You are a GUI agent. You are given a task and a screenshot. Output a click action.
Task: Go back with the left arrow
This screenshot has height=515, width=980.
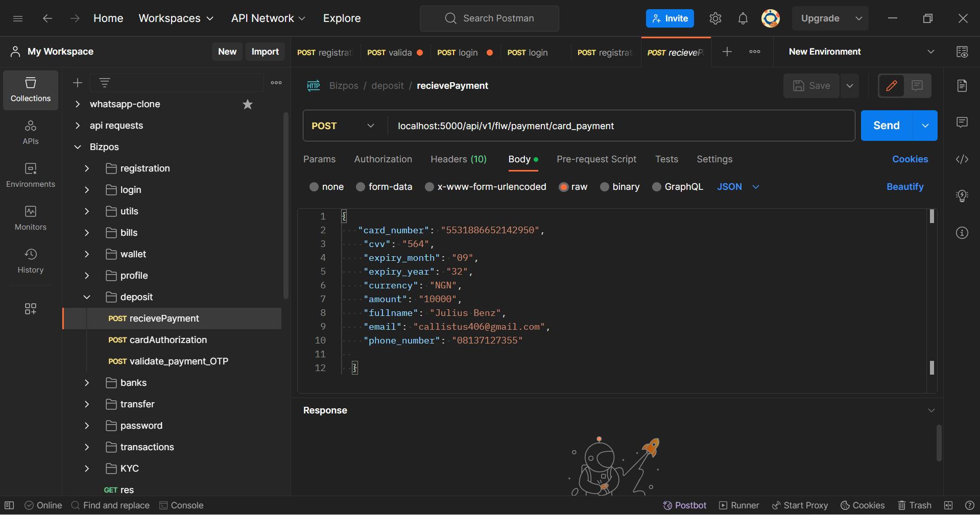click(47, 18)
